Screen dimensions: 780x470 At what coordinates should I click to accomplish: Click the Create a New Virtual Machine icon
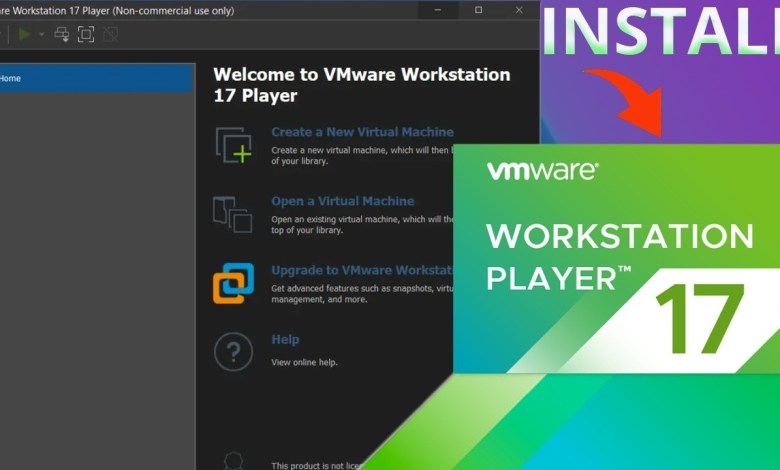click(x=233, y=145)
